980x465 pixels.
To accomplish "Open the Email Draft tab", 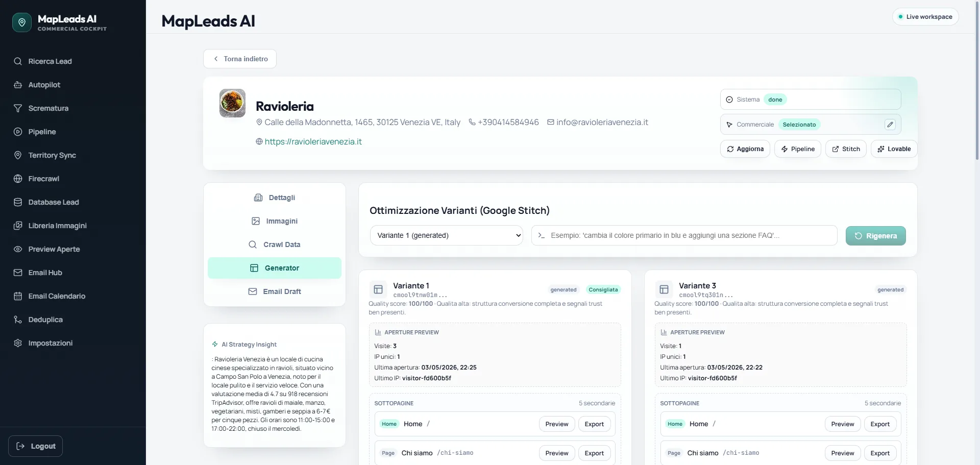I will 275,291.
